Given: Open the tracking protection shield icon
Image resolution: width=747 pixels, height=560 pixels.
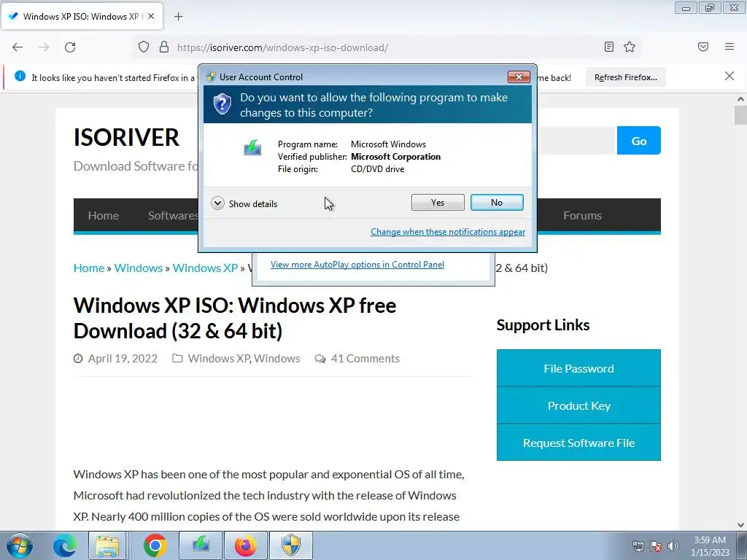Looking at the screenshot, I should point(144,47).
